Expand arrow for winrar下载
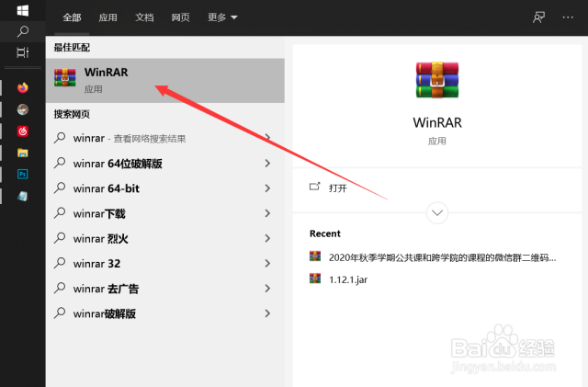Viewport: 588px width, 387px height. coord(267,213)
